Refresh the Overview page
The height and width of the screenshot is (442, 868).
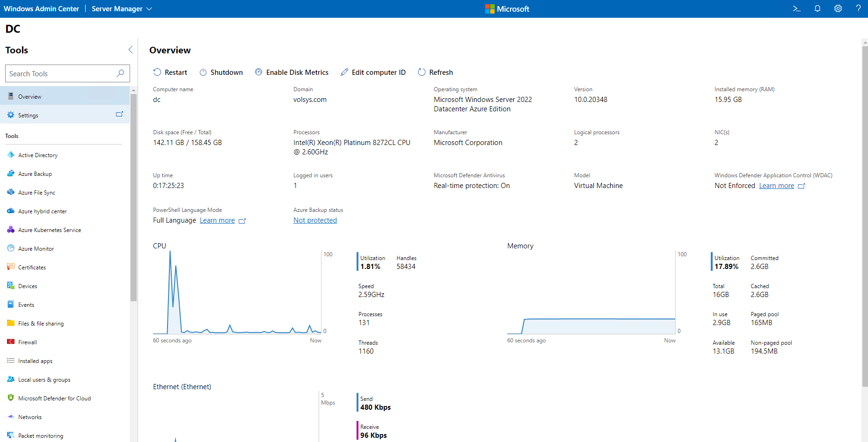435,72
